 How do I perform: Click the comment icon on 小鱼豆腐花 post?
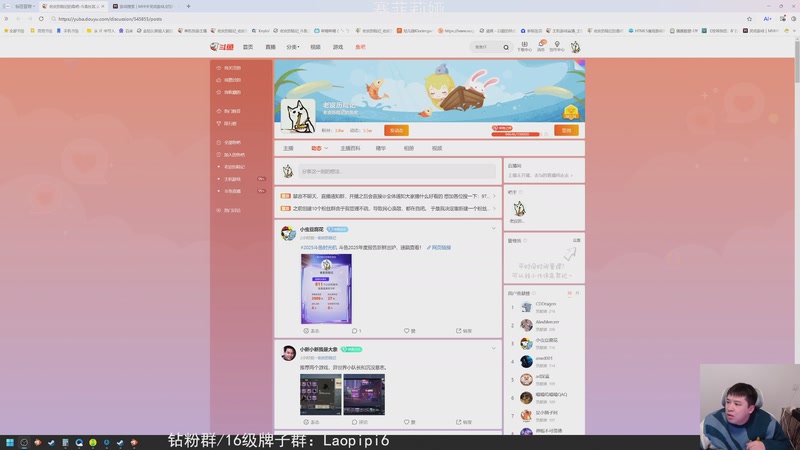pos(357,331)
